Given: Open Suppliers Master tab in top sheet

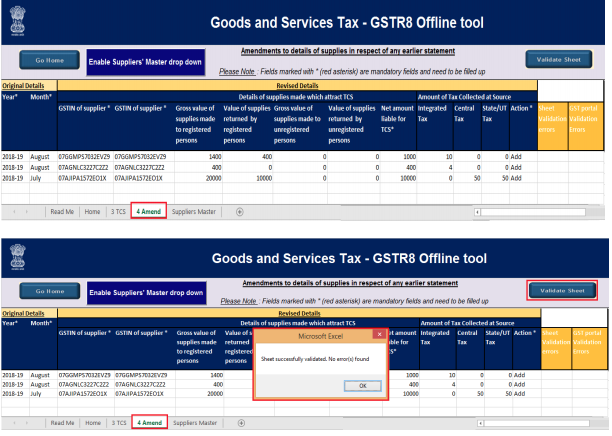Looking at the screenshot, I should (194, 212).
